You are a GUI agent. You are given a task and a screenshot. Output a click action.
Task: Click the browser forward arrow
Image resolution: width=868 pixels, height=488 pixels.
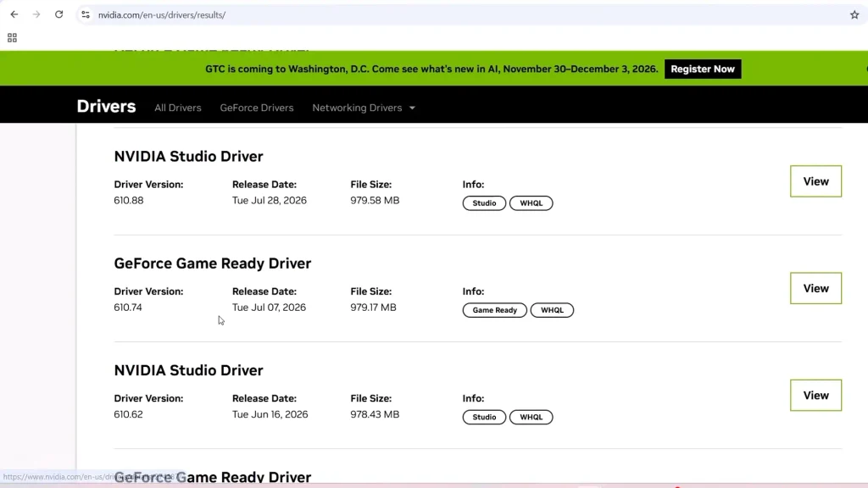tap(36, 15)
